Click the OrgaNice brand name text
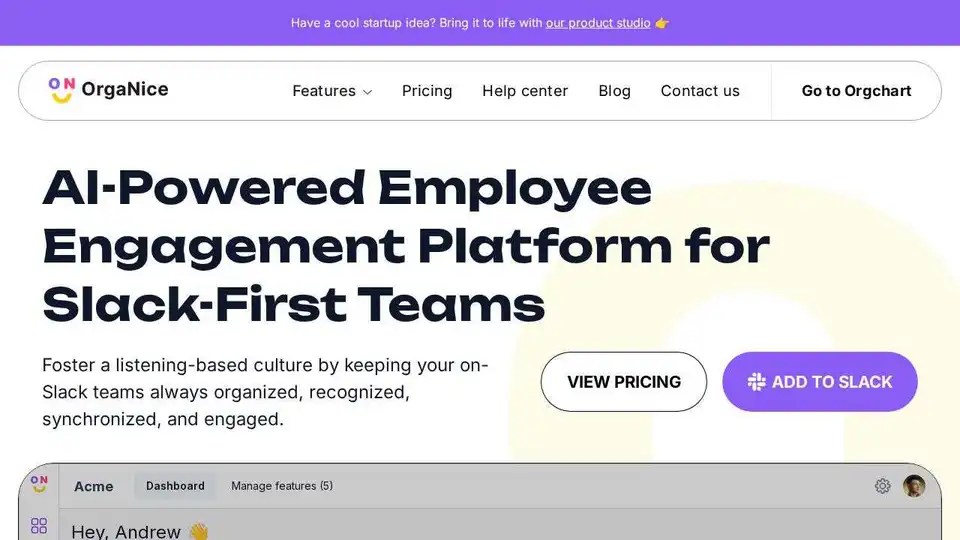Viewport: 960px width, 540px height. pyautogui.click(x=125, y=89)
